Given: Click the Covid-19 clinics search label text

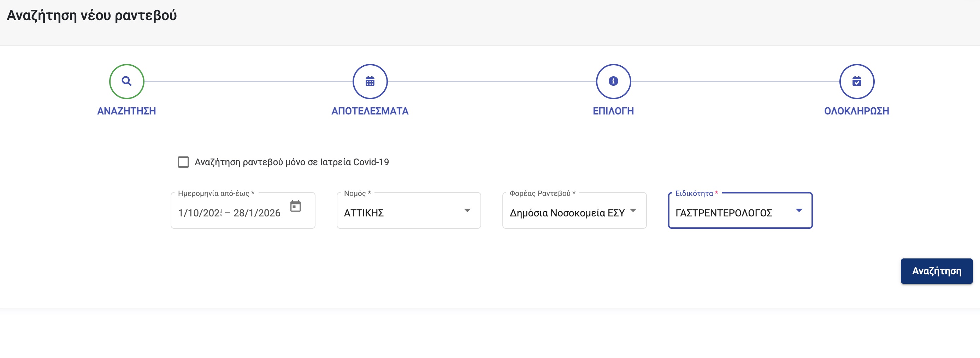Looking at the screenshot, I should 291,162.
